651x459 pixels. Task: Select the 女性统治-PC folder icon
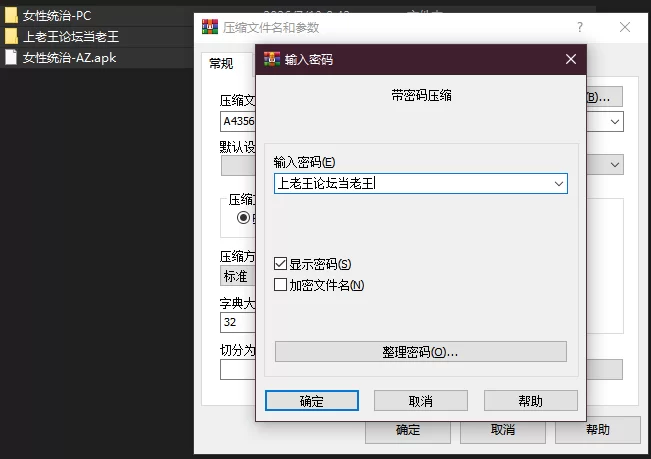point(11,15)
